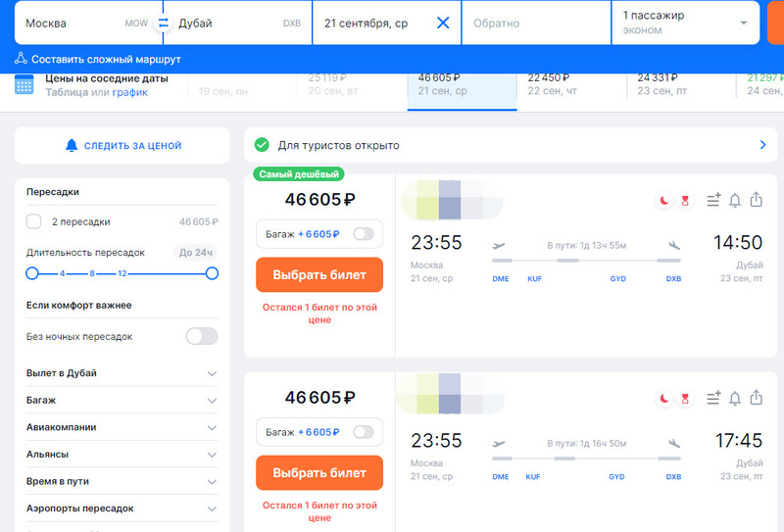Image resolution: width=784 pixels, height=532 pixels.
Task: Click the share icon on first flight
Action: tap(757, 200)
